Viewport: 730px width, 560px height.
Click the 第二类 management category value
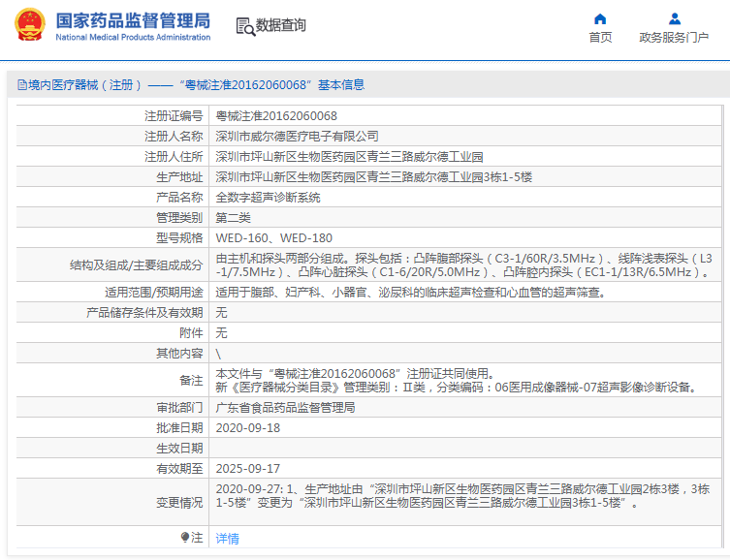point(233,218)
